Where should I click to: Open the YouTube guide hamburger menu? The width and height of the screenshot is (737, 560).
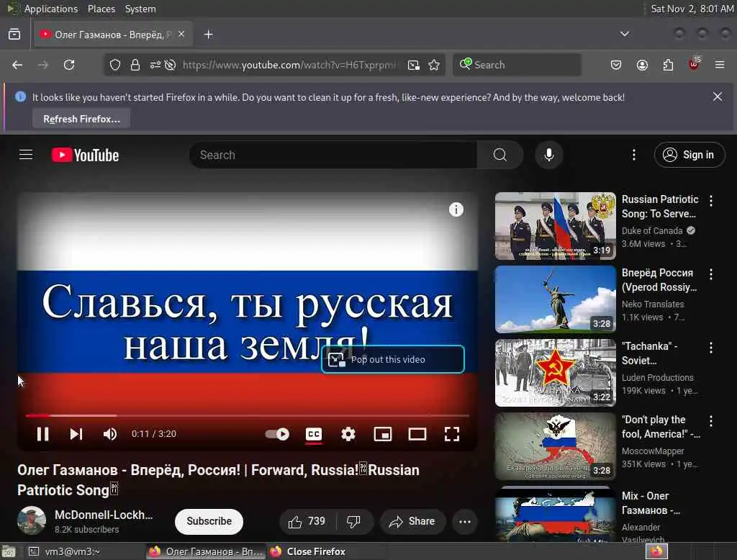coord(26,155)
